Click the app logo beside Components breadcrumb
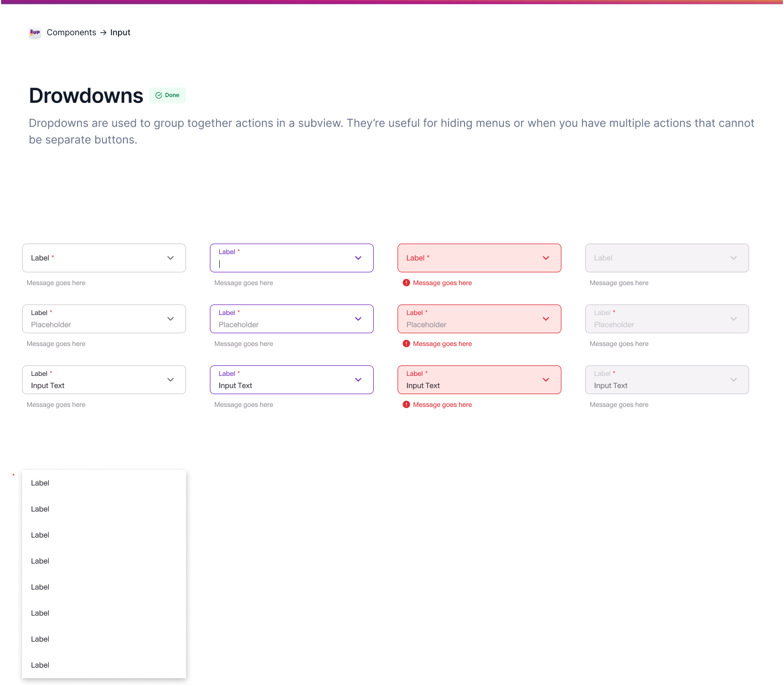 pyautogui.click(x=35, y=33)
